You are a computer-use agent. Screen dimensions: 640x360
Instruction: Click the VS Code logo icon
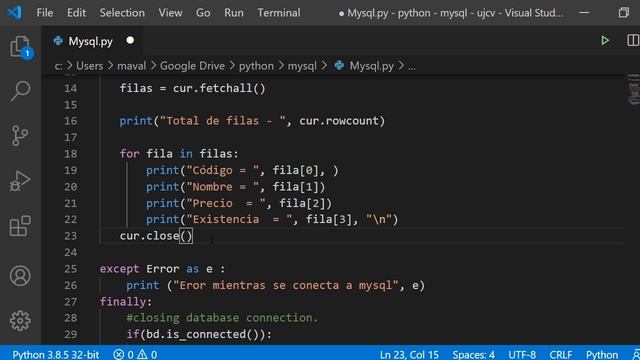(x=15, y=13)
